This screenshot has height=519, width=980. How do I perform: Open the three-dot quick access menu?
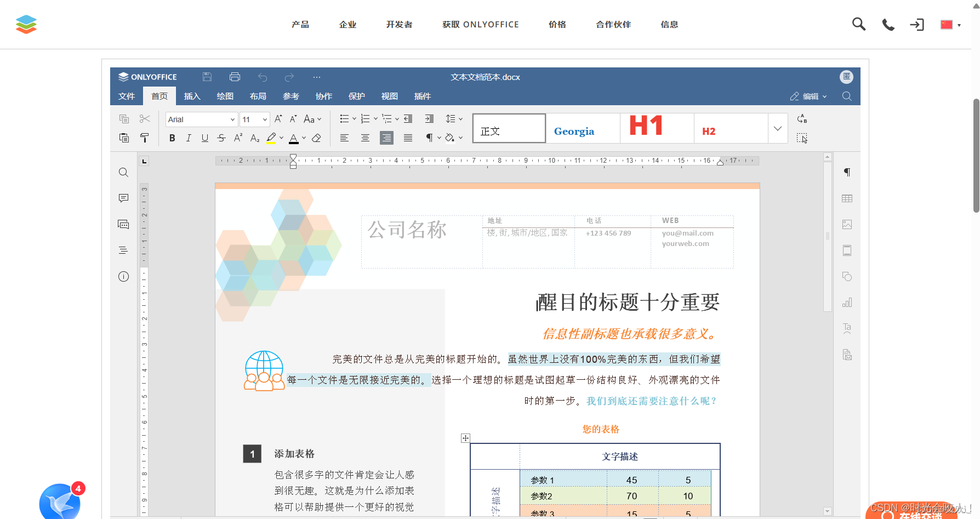tap(317, 77)
